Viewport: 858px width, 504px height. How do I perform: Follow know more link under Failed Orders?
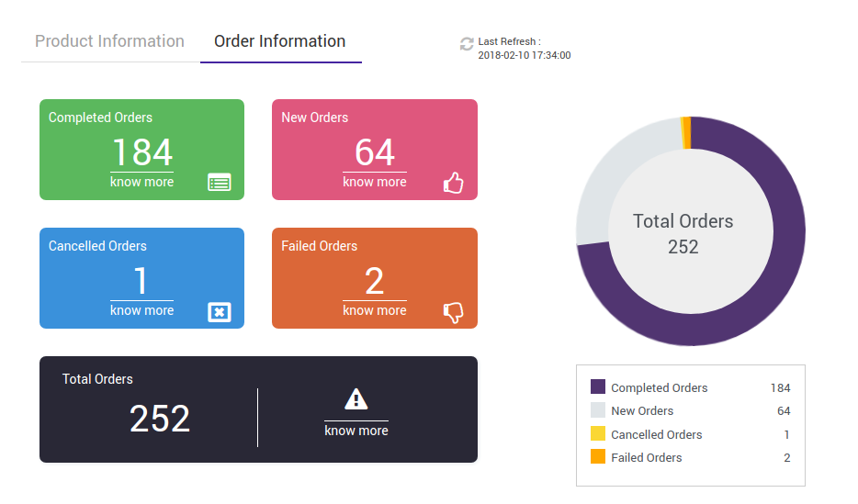375,310
